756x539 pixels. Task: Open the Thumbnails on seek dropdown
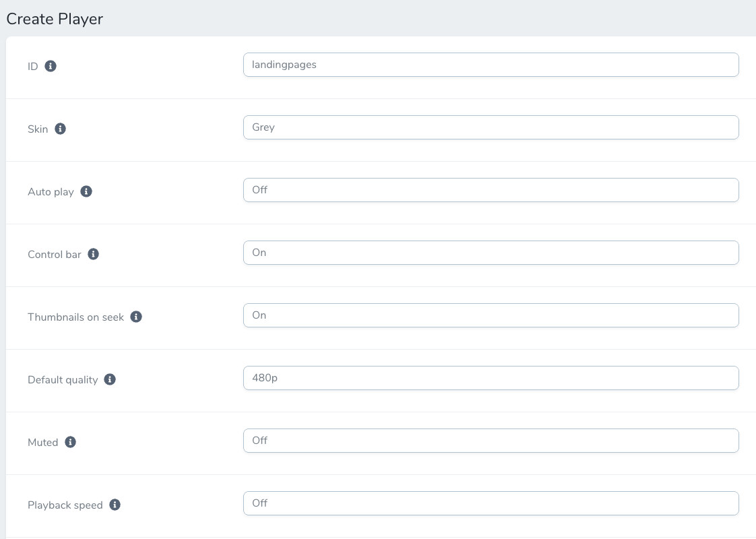(491, 315)
